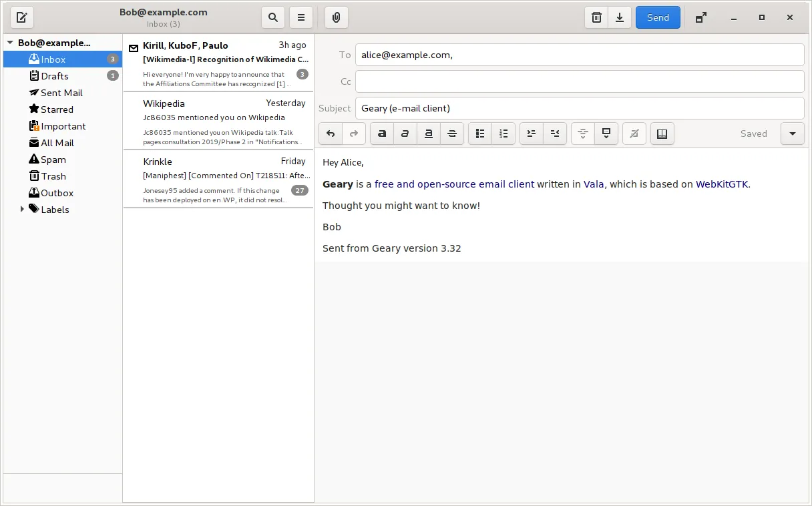This screenshot has height=506, width=812.
Task: Click the WebKitGTK link in message
Action: (x=721, y=184)
